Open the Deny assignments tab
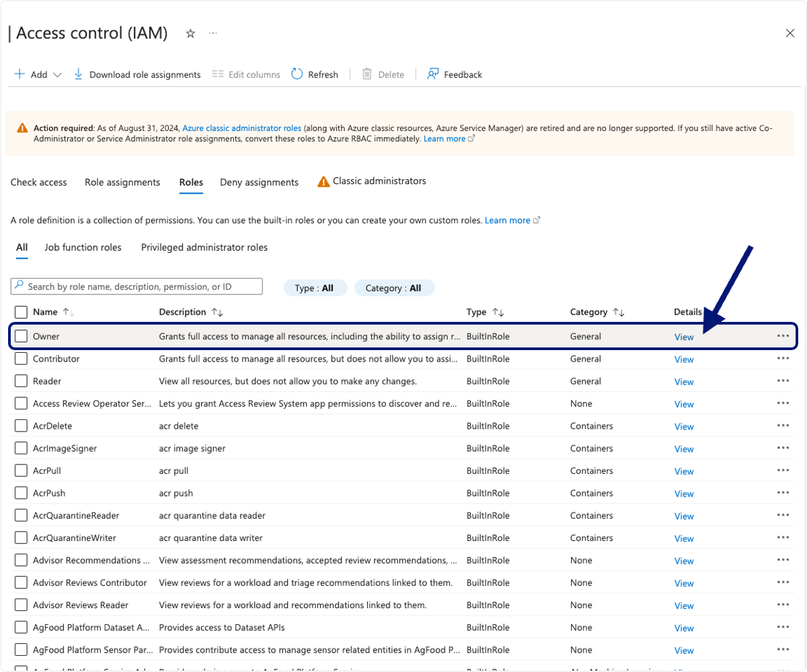Viewport: 807px width, 672px height. pyautogui.click(x=259, y=182)
